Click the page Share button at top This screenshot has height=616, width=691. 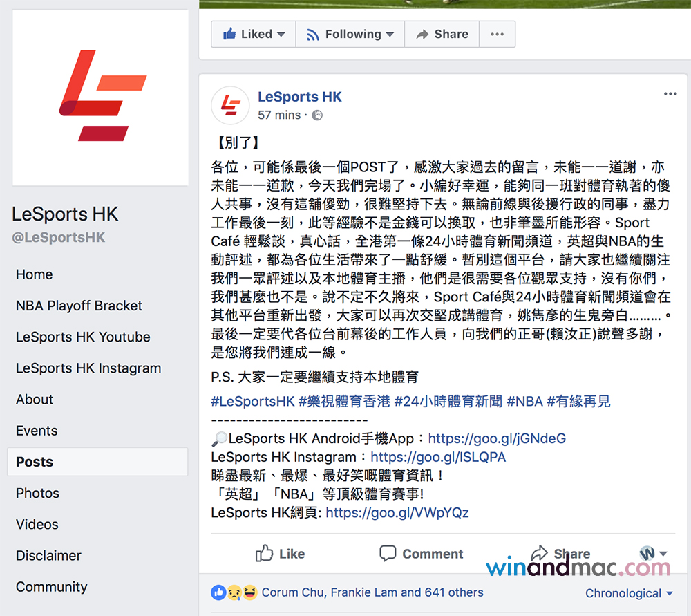pos(442,34)
